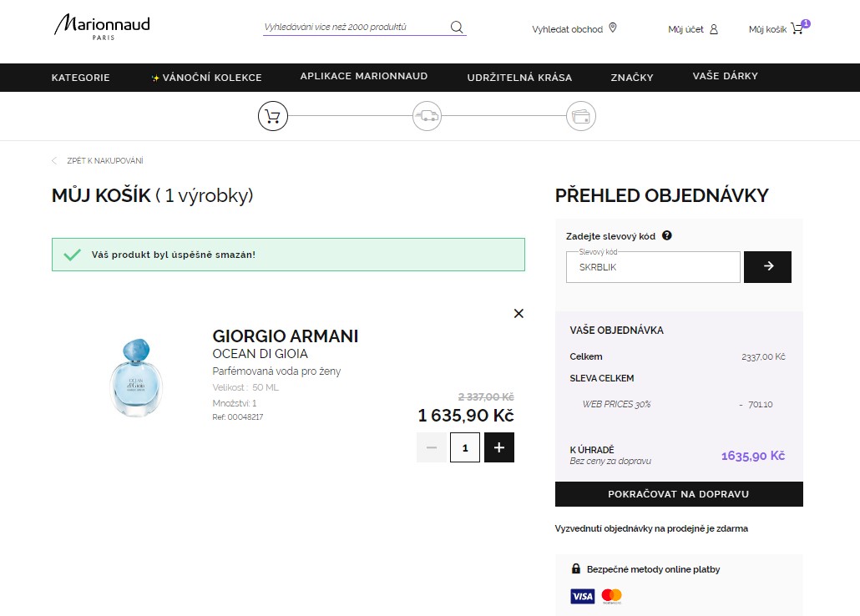Select the cart step icon in progress bar
The width and height of the screenshot is (860, 616).
click(273, 116)
